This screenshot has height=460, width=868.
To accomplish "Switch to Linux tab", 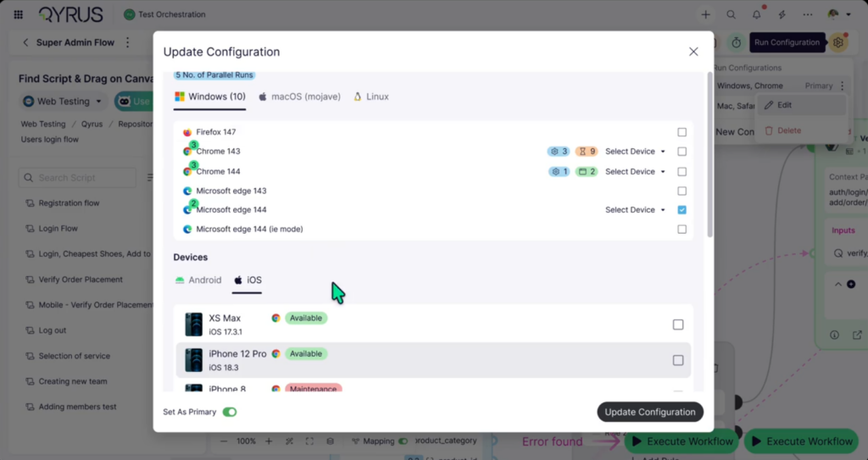I will point(371,97).
